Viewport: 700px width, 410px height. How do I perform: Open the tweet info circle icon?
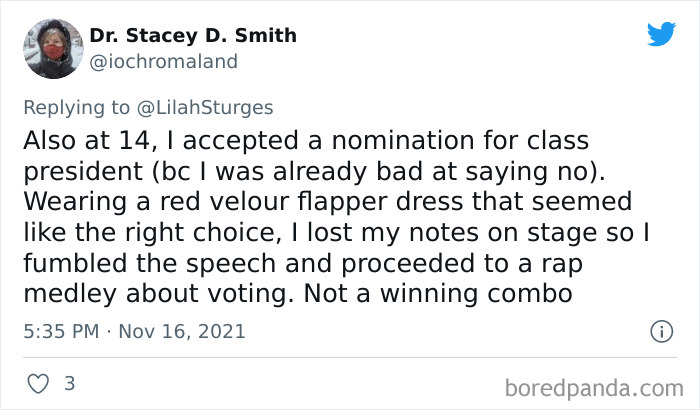(660, 331)
